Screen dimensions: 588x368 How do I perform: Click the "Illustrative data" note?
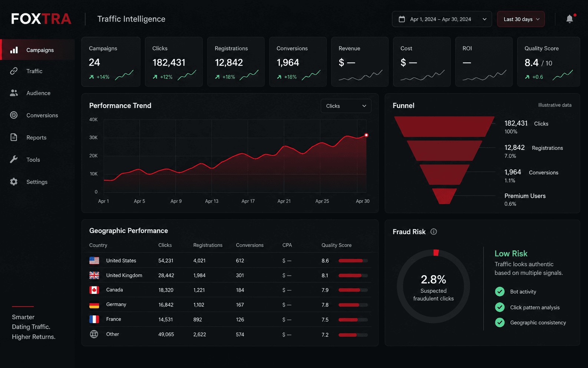(555, 105)
